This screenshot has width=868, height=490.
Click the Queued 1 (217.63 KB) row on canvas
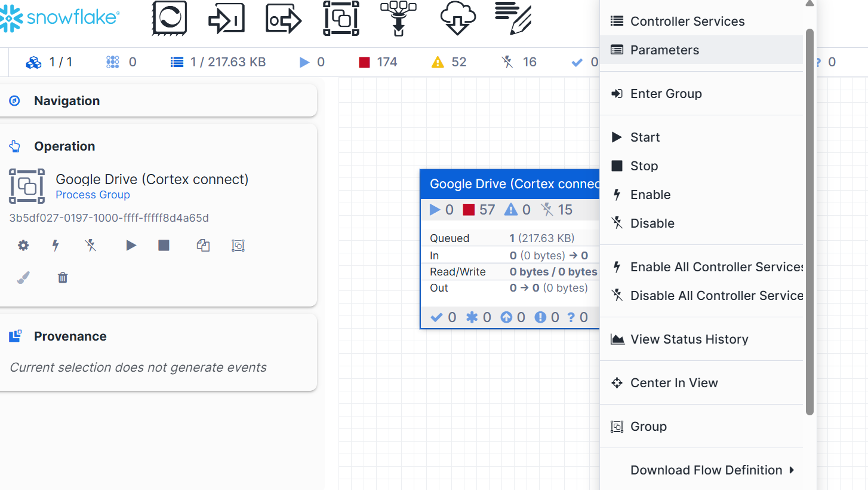(x=510, y=238)
